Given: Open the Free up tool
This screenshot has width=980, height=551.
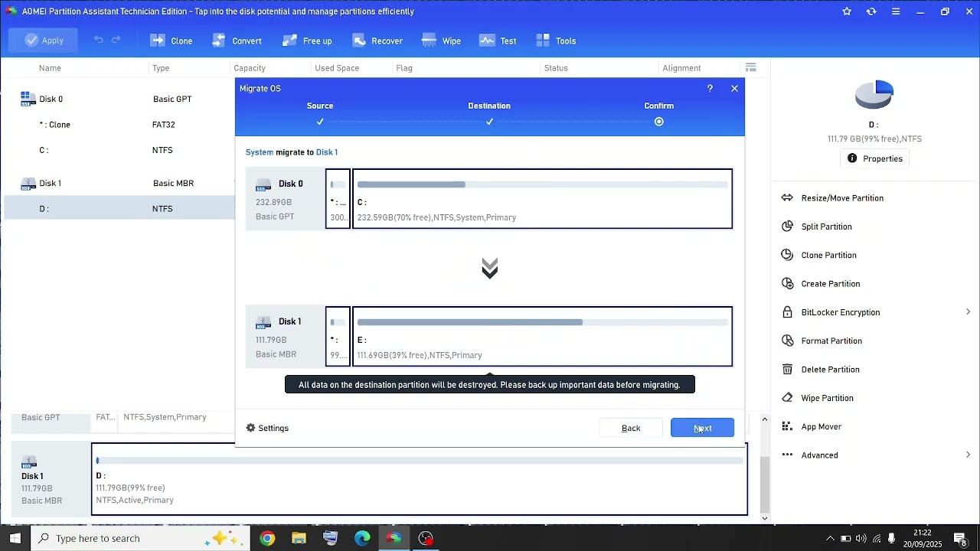Looking at the screenshot, I should [307, 41].
